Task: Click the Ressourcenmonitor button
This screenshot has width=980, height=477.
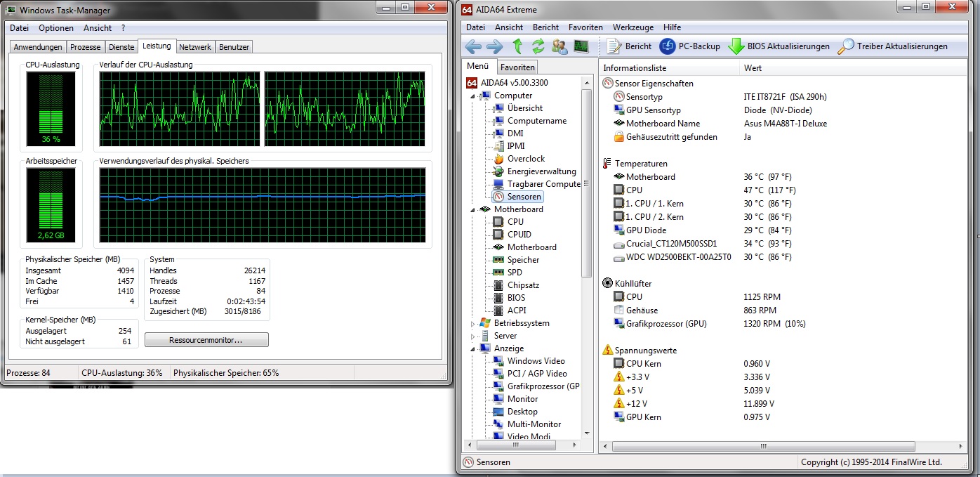Action: click(206, 340)
